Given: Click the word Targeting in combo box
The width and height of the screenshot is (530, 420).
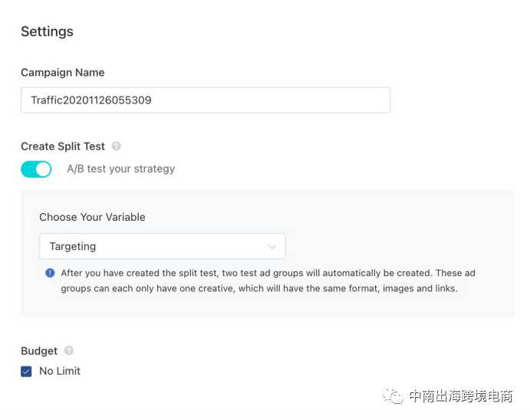Looking at the screenshot, I should (73, 247).
